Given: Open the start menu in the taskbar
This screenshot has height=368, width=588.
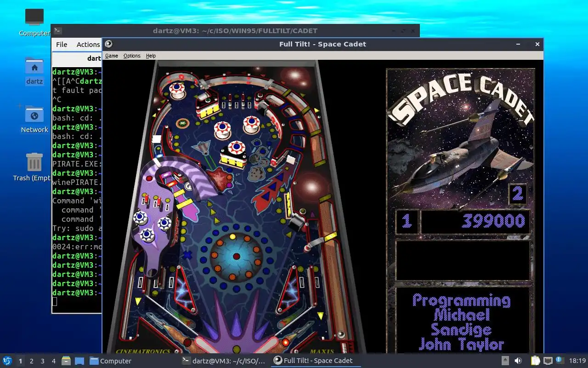Looking at the screenshot, I should point(7,361).
